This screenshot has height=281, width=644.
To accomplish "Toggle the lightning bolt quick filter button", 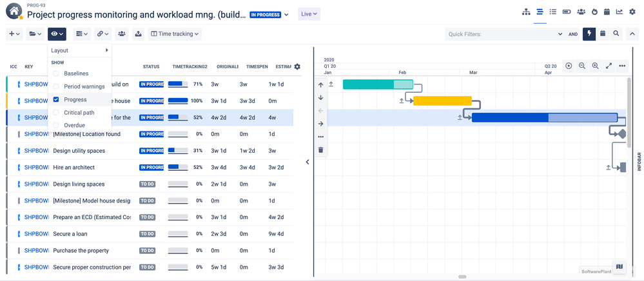I will pyautogui.click(x=589, y=34).
